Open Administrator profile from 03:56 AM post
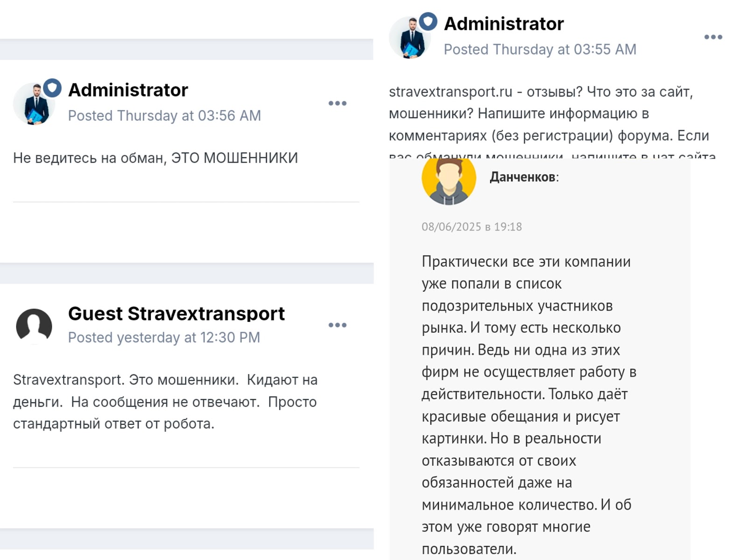 128,90
